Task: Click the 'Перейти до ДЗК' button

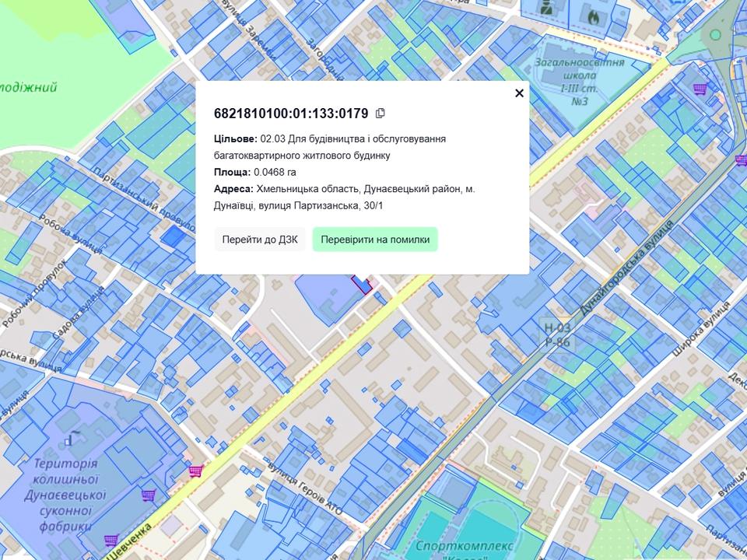Action: tap(260, 240)
